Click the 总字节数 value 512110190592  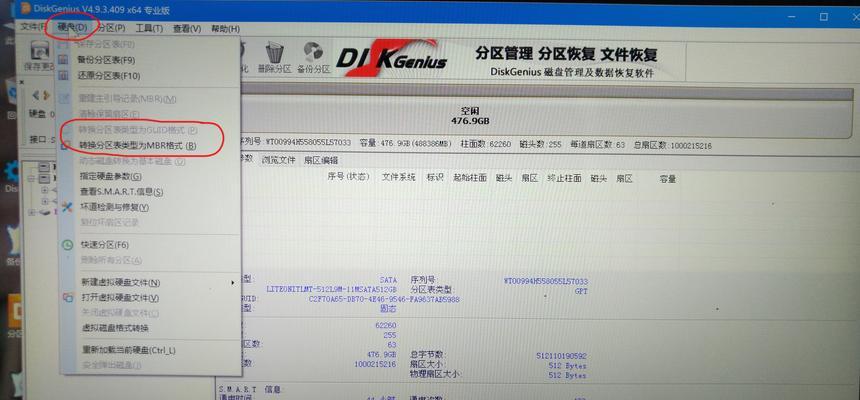(561, 356)
